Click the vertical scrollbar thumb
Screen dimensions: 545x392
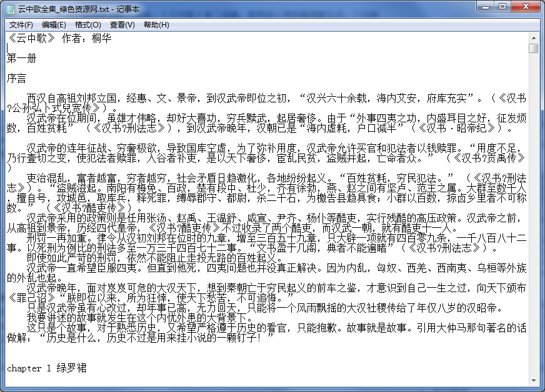coord(534,48)
